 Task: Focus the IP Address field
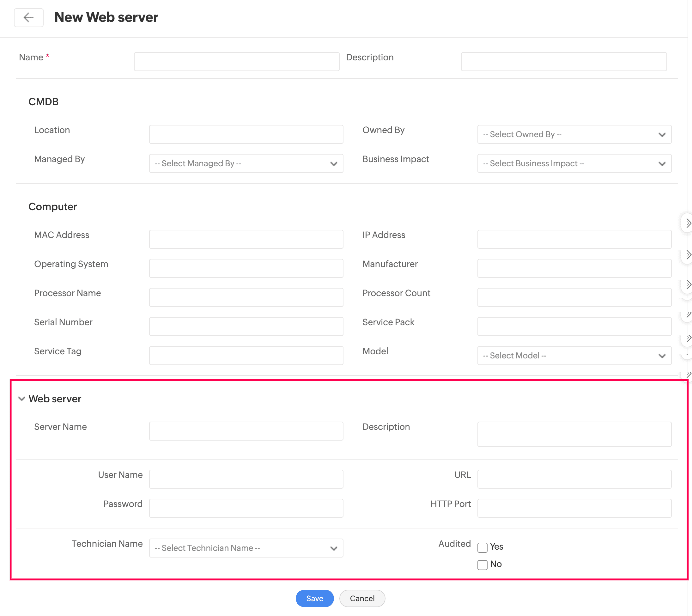point(574,240)
